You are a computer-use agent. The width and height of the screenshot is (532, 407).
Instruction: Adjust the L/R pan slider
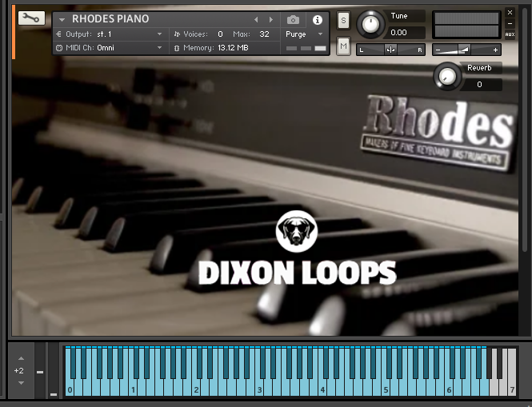coord(390,50)
